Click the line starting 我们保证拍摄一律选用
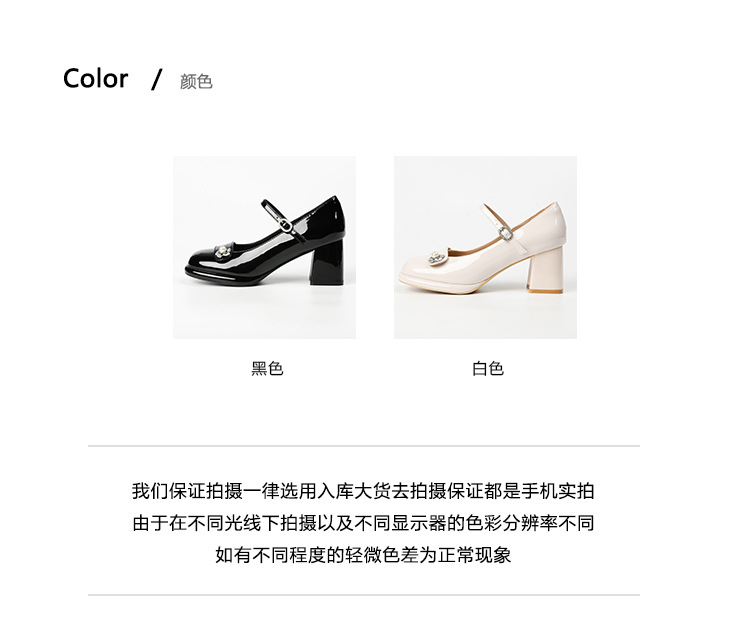 (363, 491)
